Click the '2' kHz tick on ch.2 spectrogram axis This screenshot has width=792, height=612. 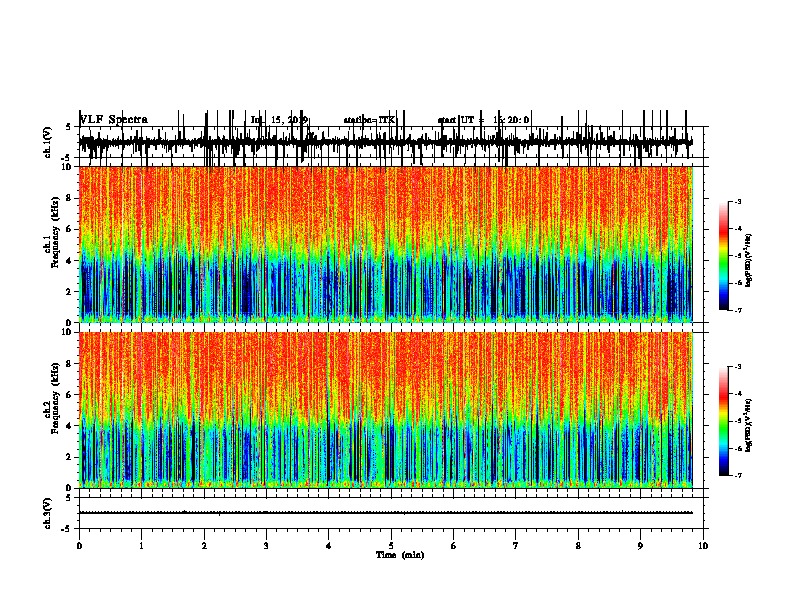coord(70,457)
